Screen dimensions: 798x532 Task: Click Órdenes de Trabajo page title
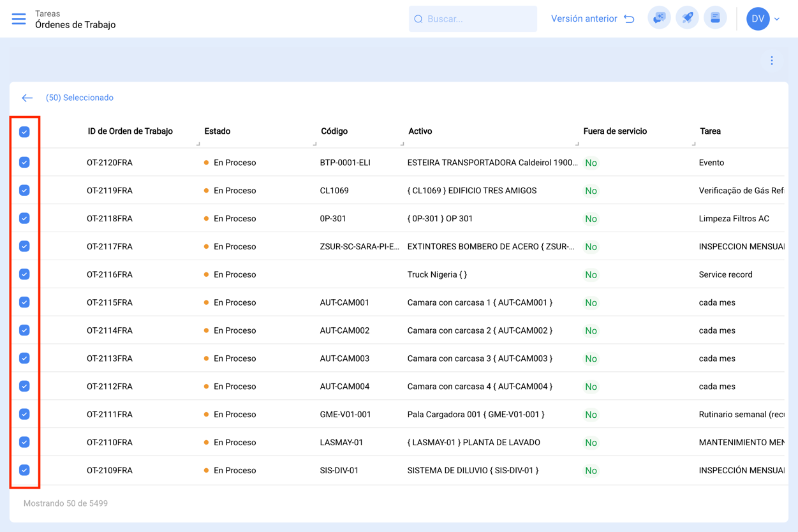tap(75, 25)
